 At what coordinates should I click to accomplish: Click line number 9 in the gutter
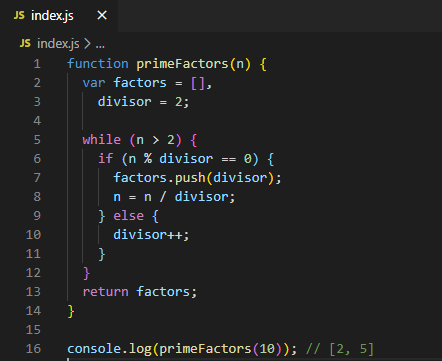pyautogui.click(x=37, y=216)
